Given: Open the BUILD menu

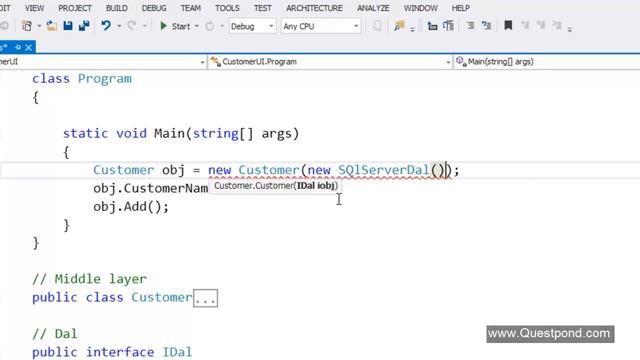Looking at the screenshot, I should (117, 8).
